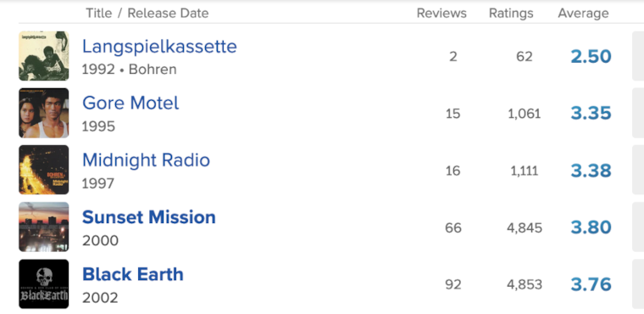This screenshot has width=644, height=314.
Task: Sort by Title / Release Date header
Action: [147, 14]
